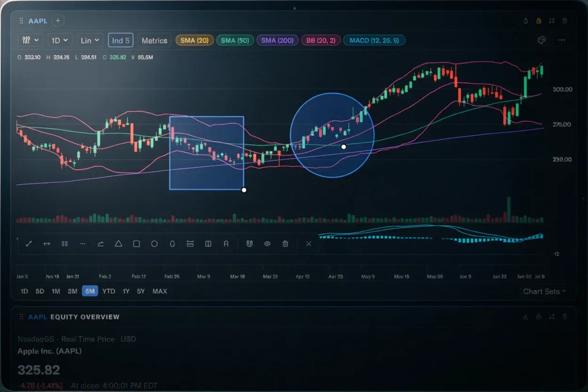Toggle the SMA (200) indicator chip
The width and height of the screenshot is (588, 392).
(277, 40)
